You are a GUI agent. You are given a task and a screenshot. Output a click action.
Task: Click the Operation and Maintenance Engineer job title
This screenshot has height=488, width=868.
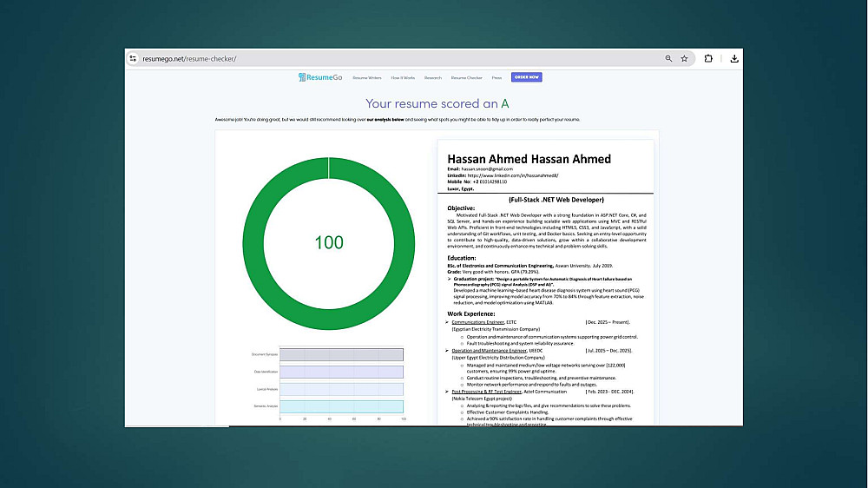point(489,351)
